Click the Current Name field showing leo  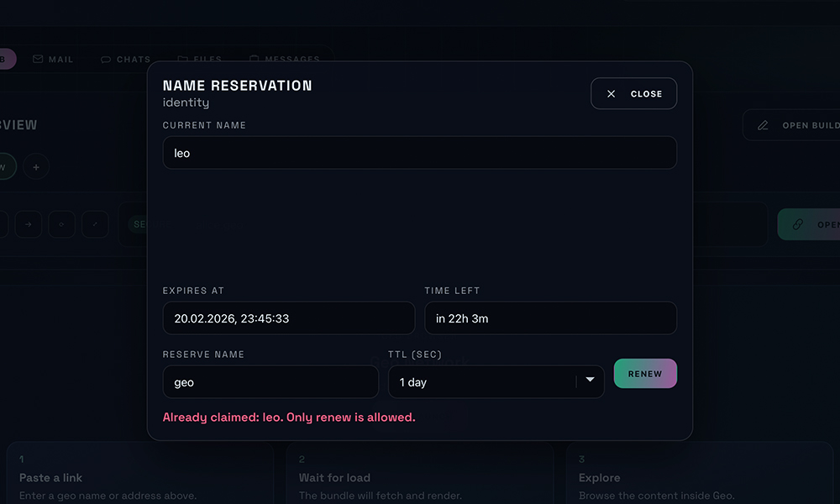click(x=419, y=153)
